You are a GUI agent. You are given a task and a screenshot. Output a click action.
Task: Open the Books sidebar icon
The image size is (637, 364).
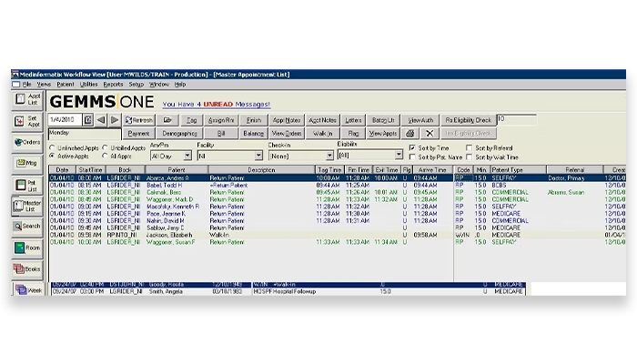27,269
